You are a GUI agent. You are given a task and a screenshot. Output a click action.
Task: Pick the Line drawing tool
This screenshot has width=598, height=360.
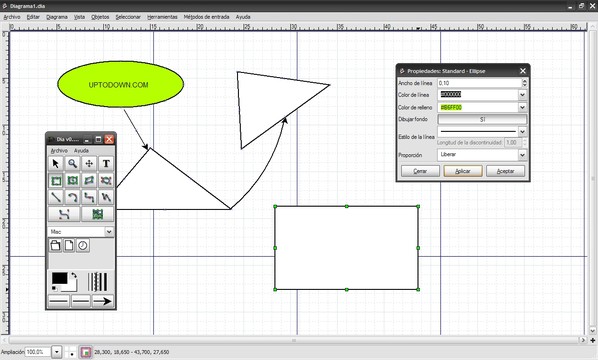tap(56, 197)
